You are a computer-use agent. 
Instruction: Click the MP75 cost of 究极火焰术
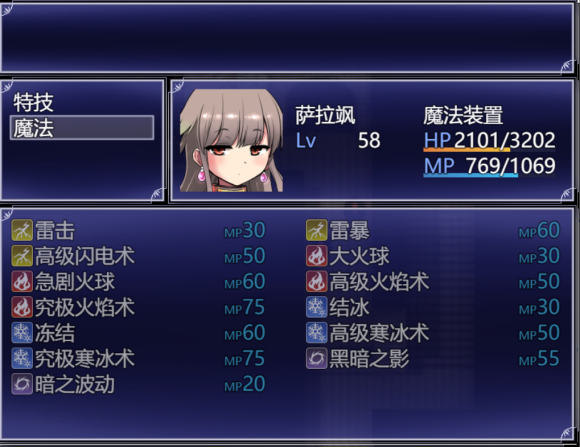point(245,307)
